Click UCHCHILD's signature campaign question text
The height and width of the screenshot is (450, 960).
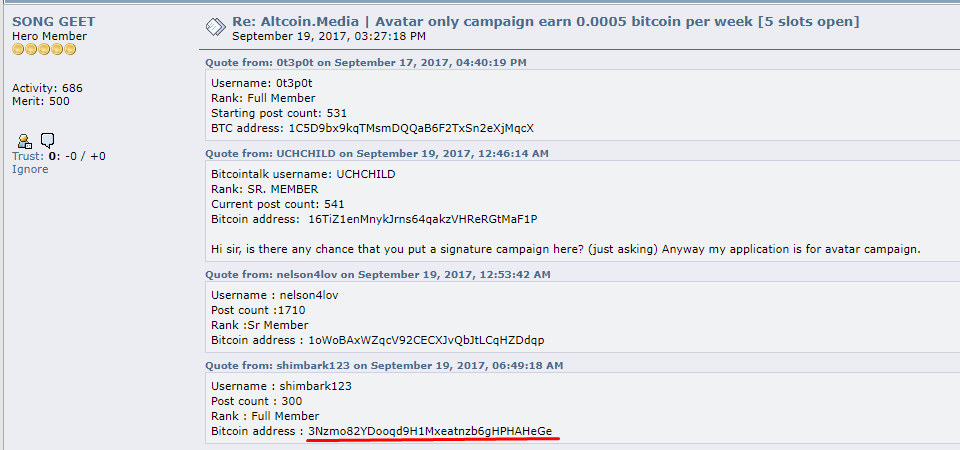pos(566,249)
